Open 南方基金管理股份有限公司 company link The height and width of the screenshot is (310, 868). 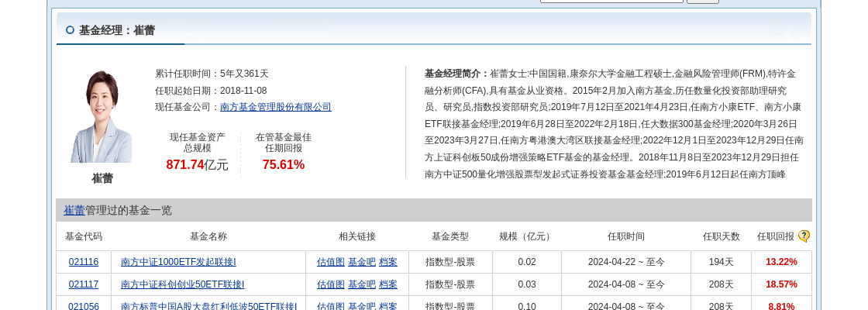276,108
